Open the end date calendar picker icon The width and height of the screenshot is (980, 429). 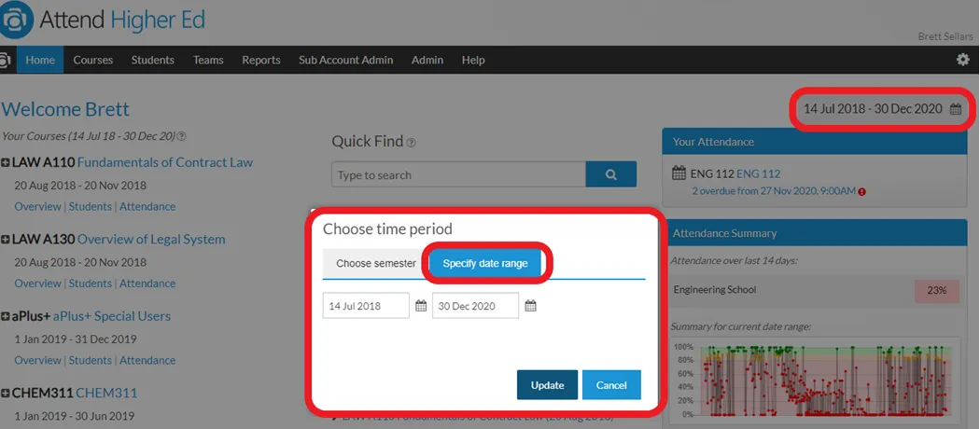(x=531, y=306)
